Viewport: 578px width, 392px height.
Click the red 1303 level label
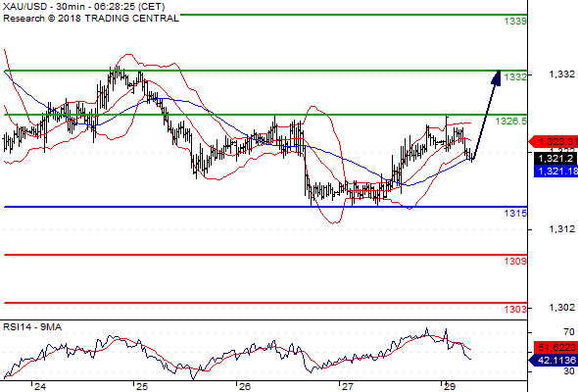[x=515, y=309]
